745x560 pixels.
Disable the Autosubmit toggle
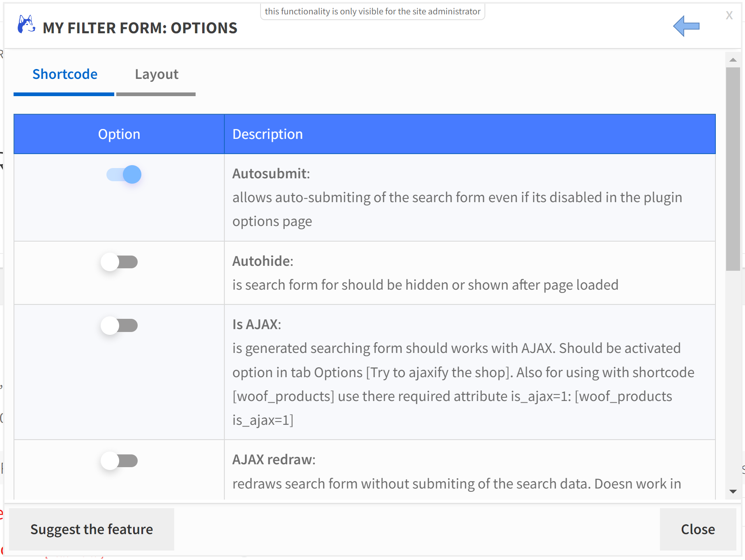124,175
